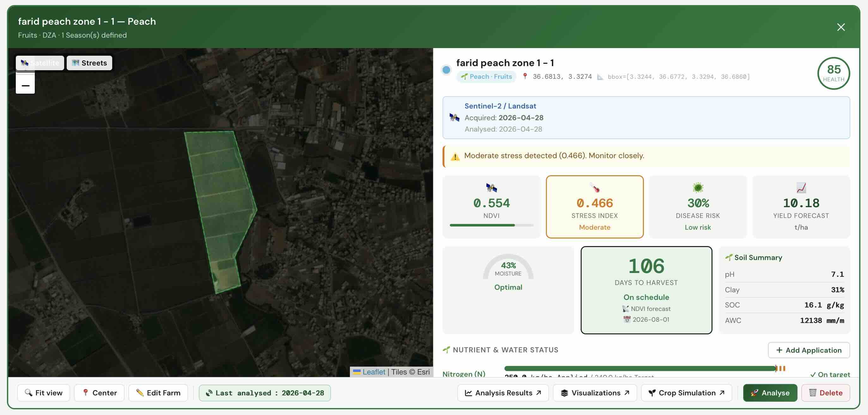Open Analysis Results
The width and height of the screenshot is (868, 415).
click(x=503, y=393)
